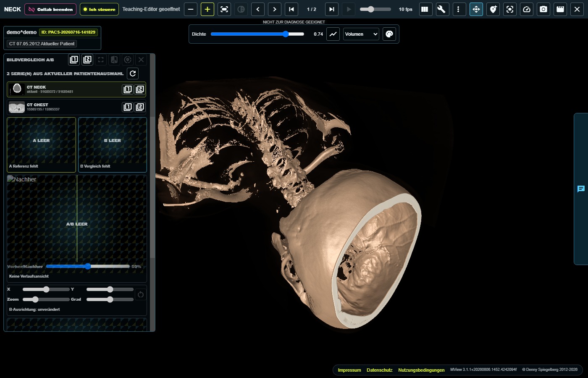Select the pan/move tool

click(476, 9)
